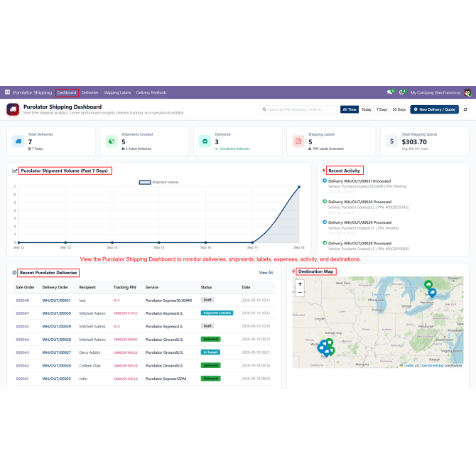Open tracking PIN for WH/OUT/00028
Screen dimensions: 476x476
click(x=126, y=340)
